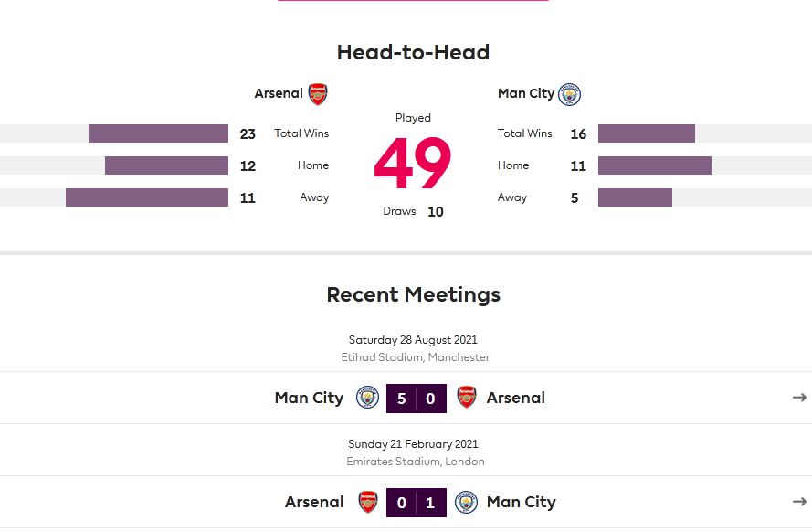Click the Arsenal team name in the 0-1 row
812x532 pixels.
314,502
